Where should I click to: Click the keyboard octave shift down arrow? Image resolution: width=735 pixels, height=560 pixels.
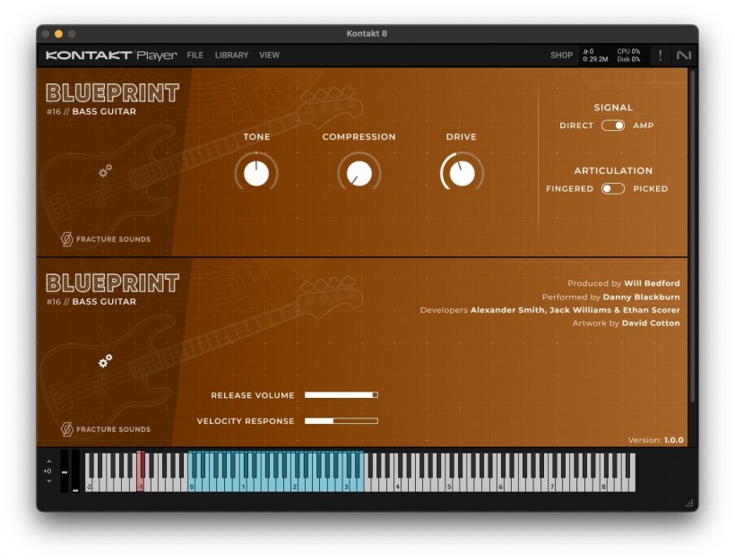48,481
